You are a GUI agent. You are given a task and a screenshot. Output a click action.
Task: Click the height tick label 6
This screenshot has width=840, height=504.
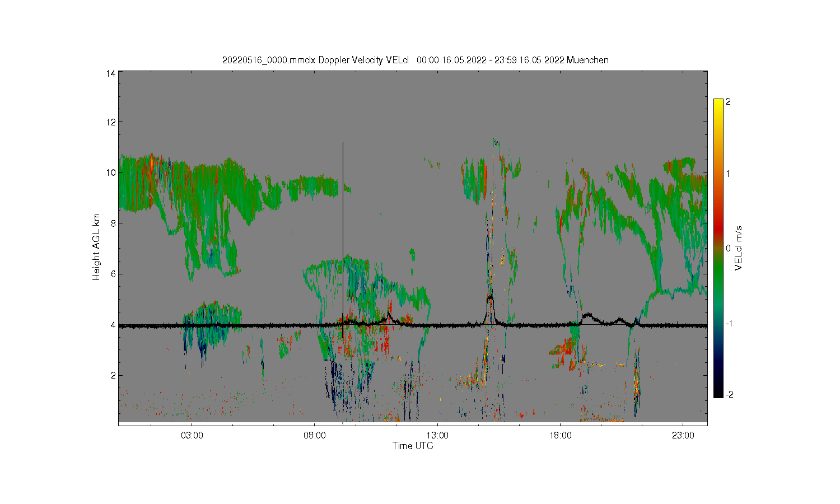pyautogui.click(x=113, y=274)
